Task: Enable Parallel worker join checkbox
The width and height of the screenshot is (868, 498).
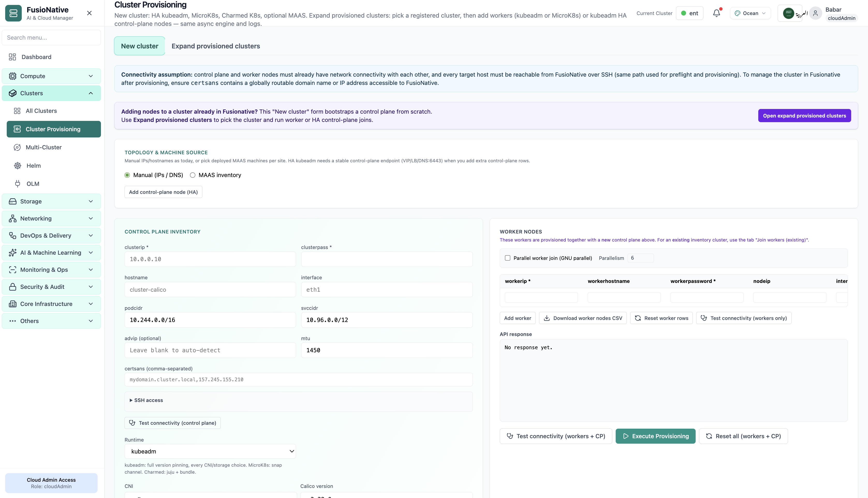Action: coord(508,258)
